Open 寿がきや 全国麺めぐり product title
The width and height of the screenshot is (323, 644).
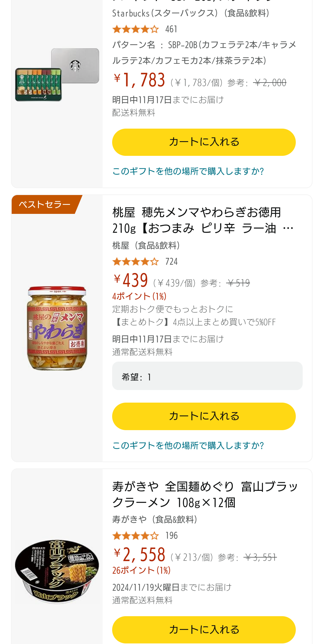coord(205,494)
